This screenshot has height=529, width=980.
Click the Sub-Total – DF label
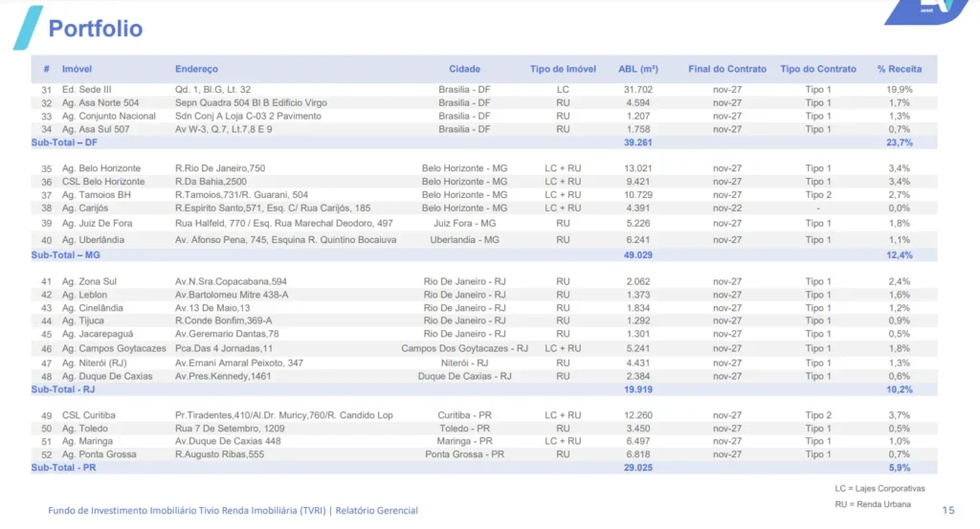[64, 143]
